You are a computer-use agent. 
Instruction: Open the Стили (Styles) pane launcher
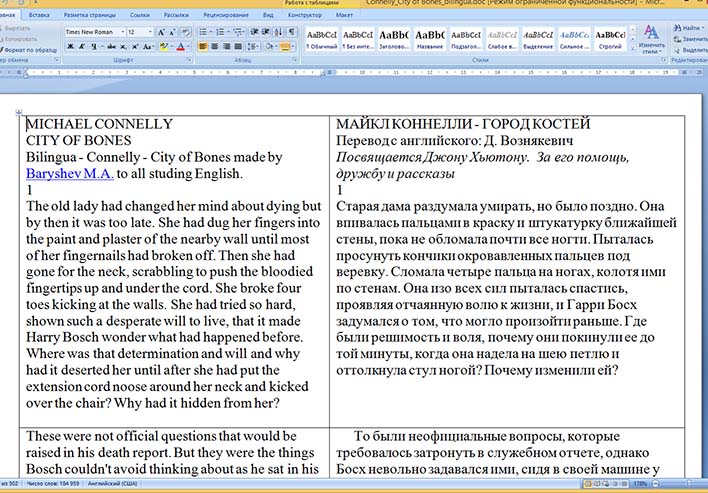(664, 60)
